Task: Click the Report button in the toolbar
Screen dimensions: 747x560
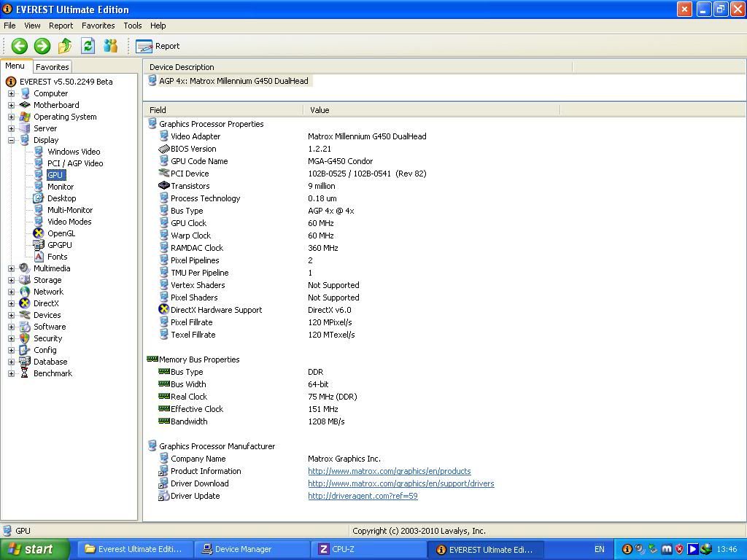Action: [x=158, y=46]
